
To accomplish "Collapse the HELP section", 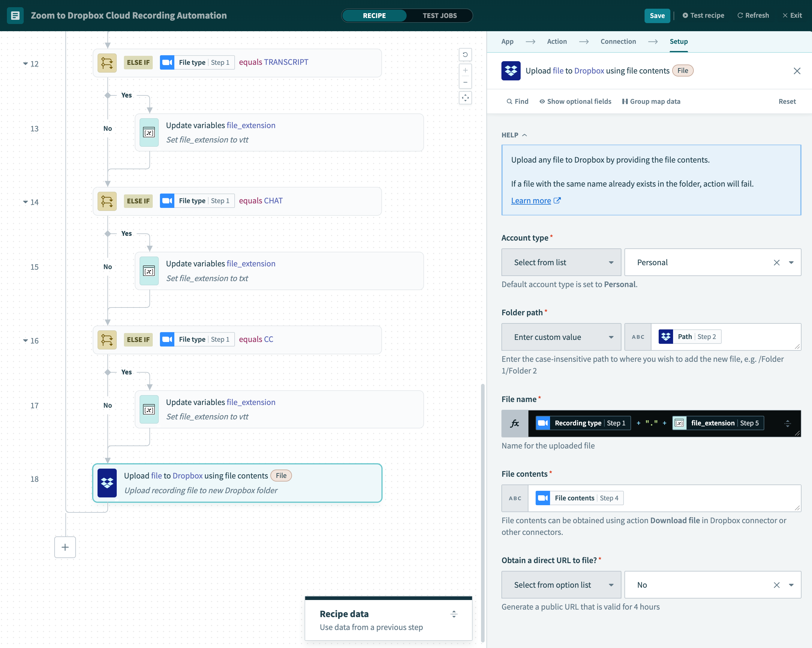I will tap(514, 135).
